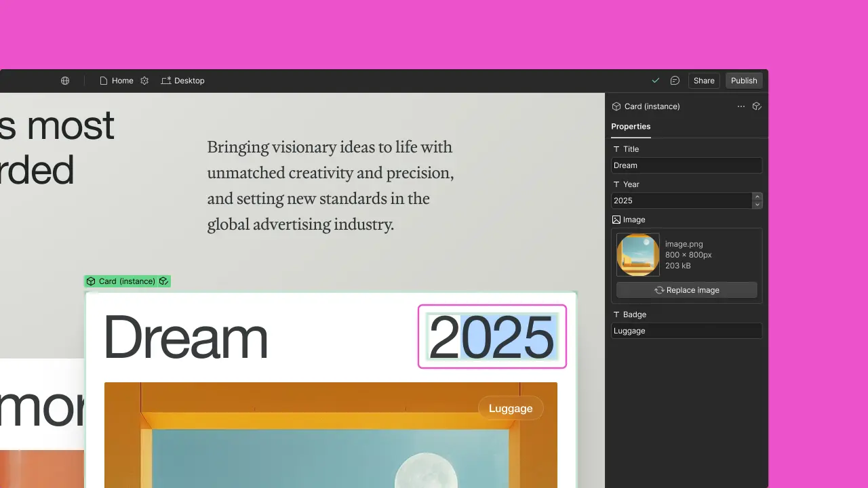
Task: Click the Title property label
Action: [631, 149]
